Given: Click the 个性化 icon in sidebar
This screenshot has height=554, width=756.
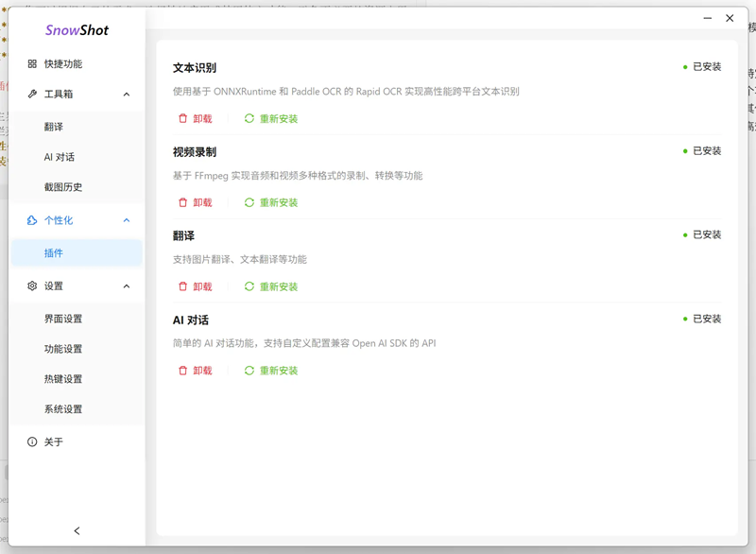Looking at the screenshot, I should tap(32, 220).
